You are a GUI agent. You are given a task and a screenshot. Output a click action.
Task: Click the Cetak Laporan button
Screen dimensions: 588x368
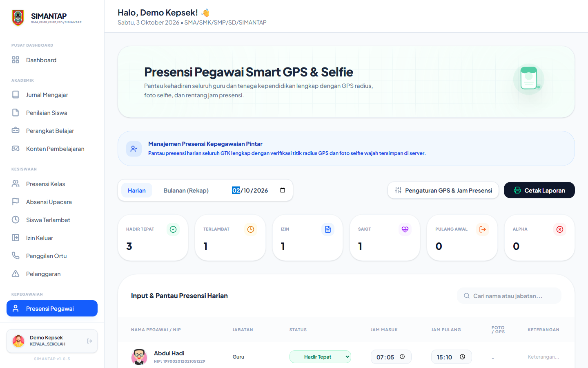point(539,191)
